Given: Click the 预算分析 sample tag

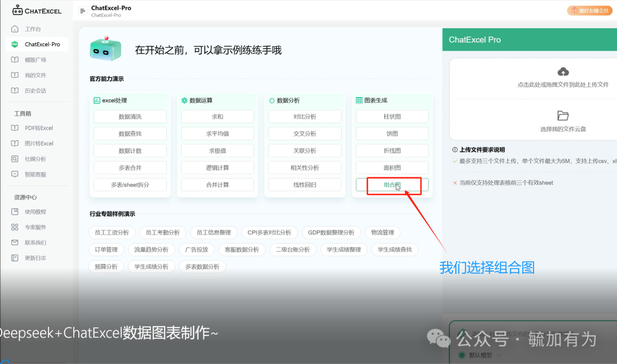Looking at the screenshot, I should click(106, 266).
